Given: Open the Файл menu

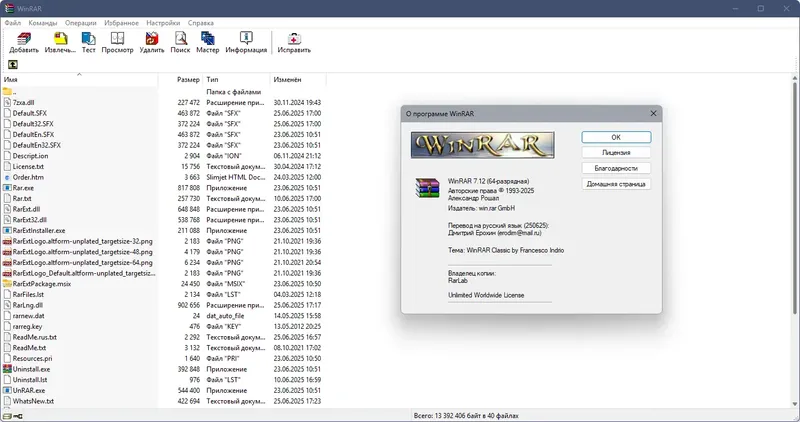Looking at the screenshot, I should click(x=13, y=23).
